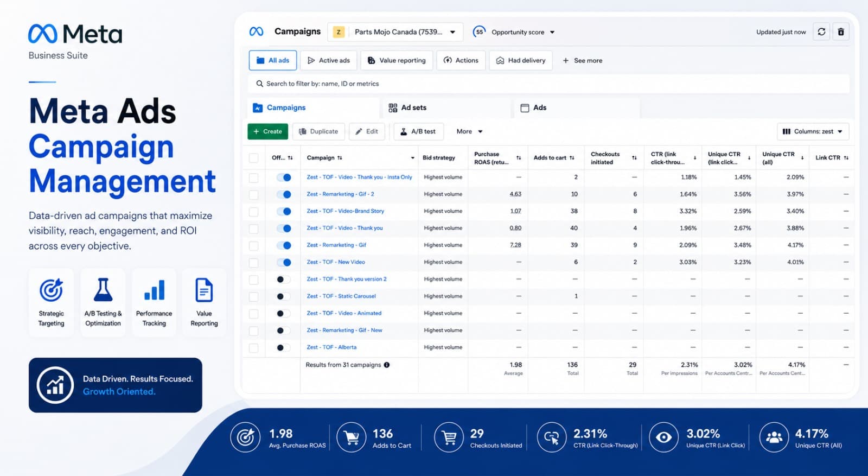Open the More dropdown menu
Screen dimensions: 868x476
coord(470,131)
